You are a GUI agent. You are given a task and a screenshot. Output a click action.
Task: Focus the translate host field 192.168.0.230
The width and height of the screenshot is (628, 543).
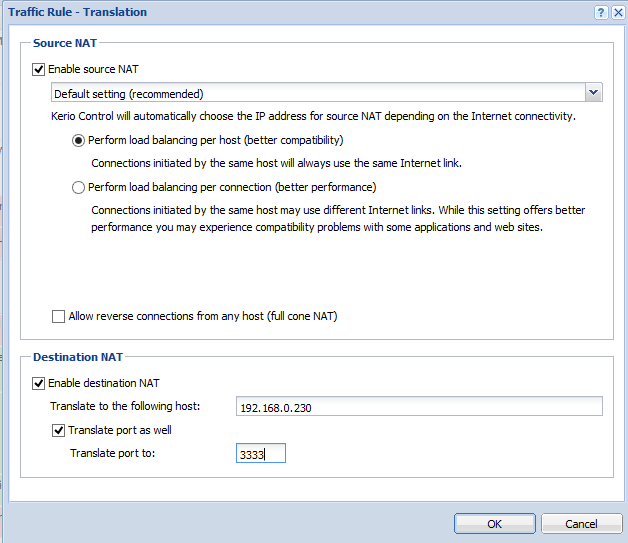tap(419, 406)
